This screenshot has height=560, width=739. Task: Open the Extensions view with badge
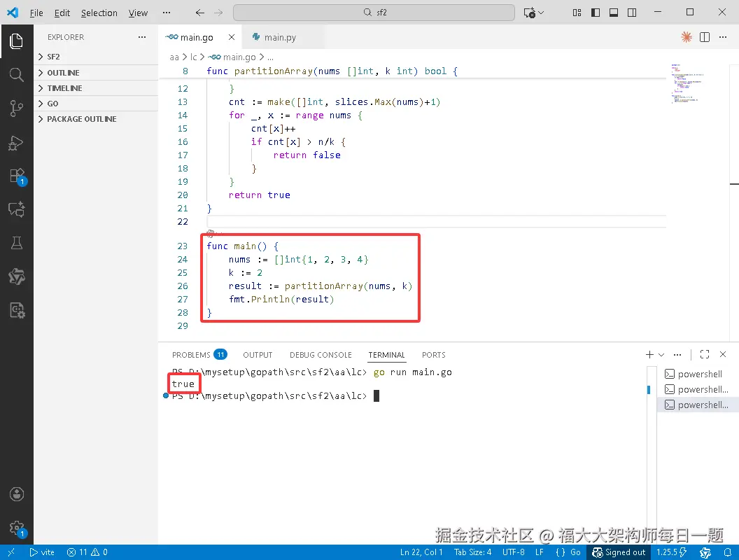tap(17, 176)
